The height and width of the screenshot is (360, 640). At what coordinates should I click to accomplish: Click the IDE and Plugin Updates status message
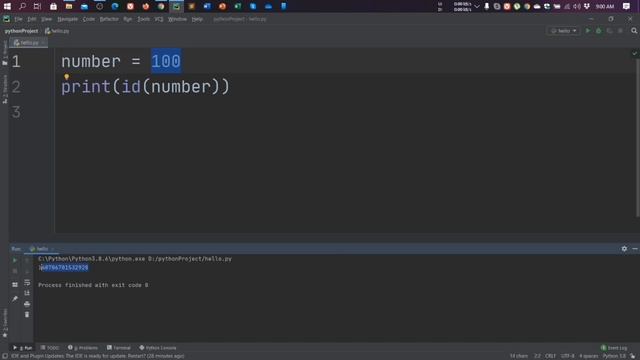[x=98, y=356]
